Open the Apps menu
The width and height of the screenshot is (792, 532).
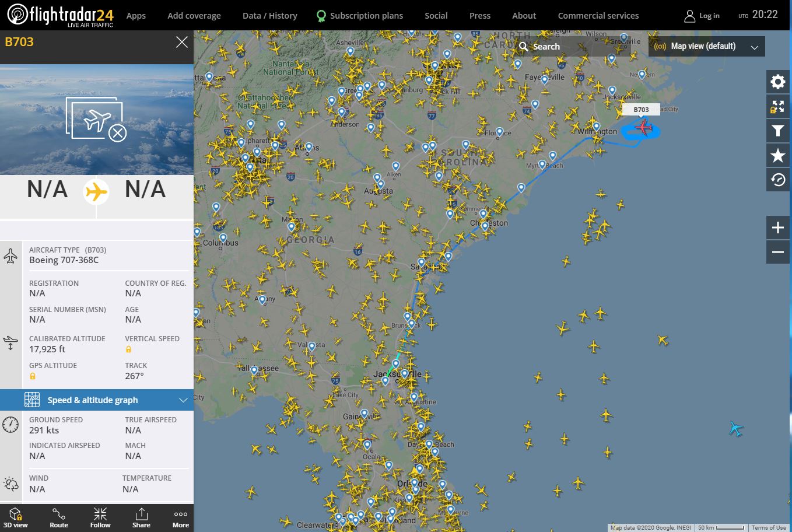pos(136,16)
